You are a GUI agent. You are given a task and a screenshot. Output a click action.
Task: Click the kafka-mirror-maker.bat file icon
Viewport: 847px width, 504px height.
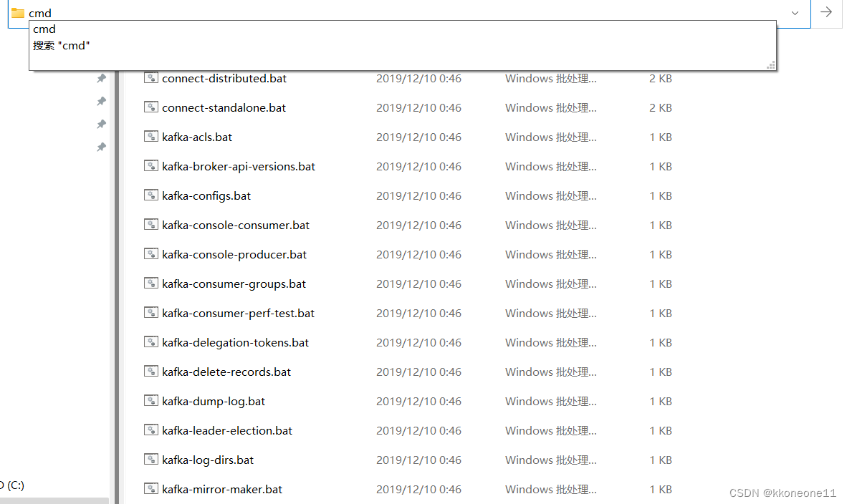point(151,489)
